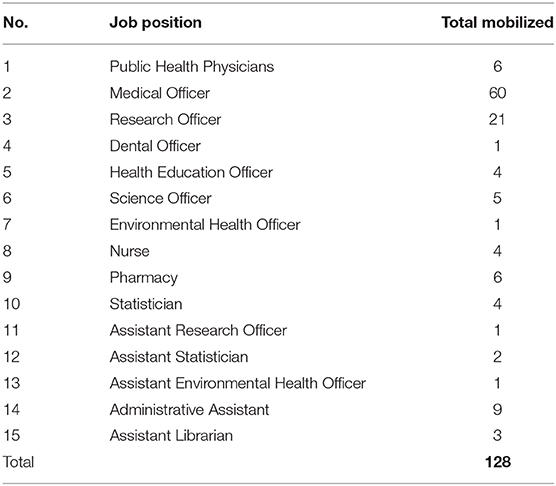Click the value 60 for Medical Officer

pos(497,93)
